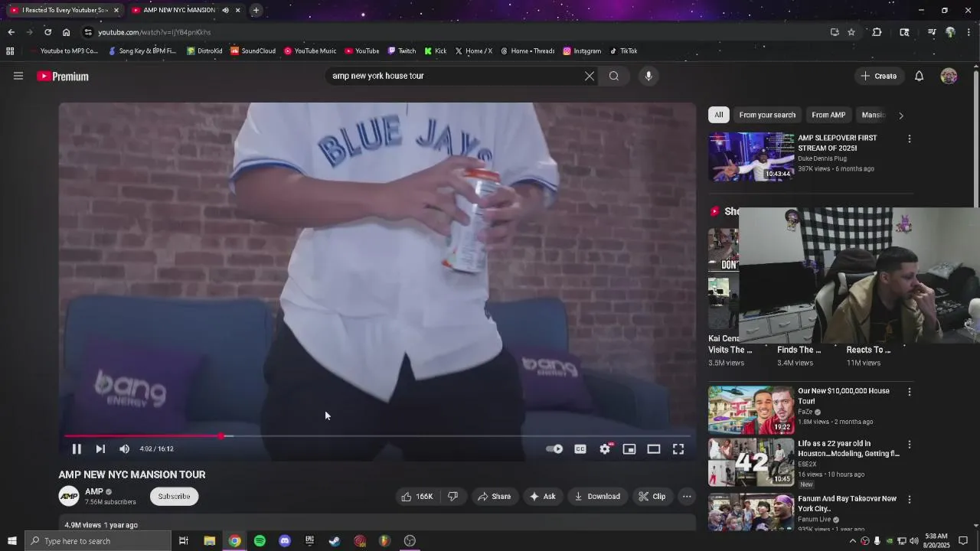
Task: Open the Chrome three-dot menu
Action: tap(969, 32)
